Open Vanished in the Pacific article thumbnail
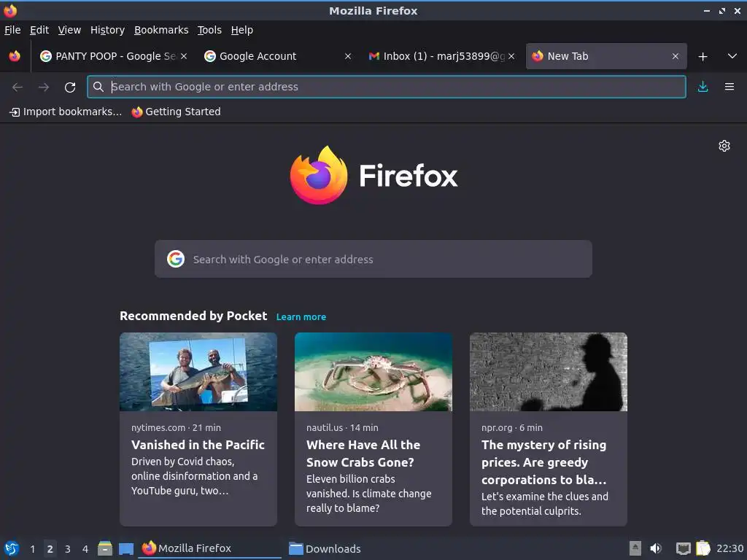Screen dimensions: 747x560 click(198, 372)
